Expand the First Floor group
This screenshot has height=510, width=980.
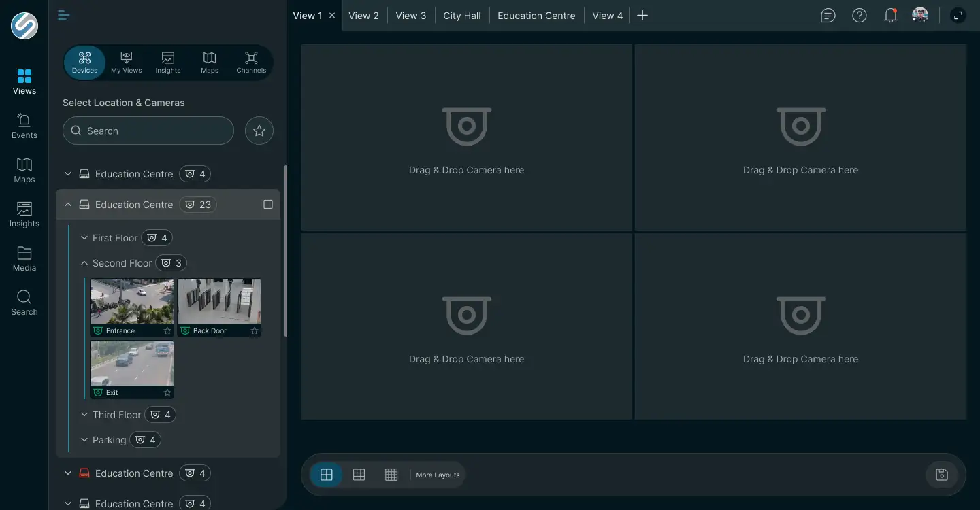click(x=84, y=238)
